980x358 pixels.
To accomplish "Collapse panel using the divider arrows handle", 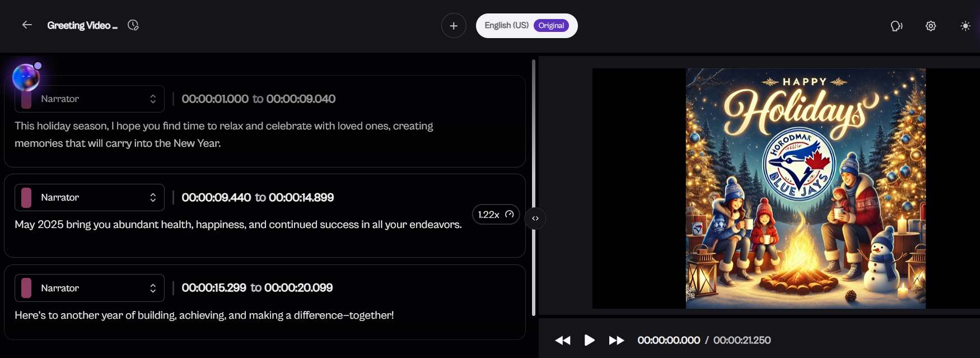I will [535, 218].
